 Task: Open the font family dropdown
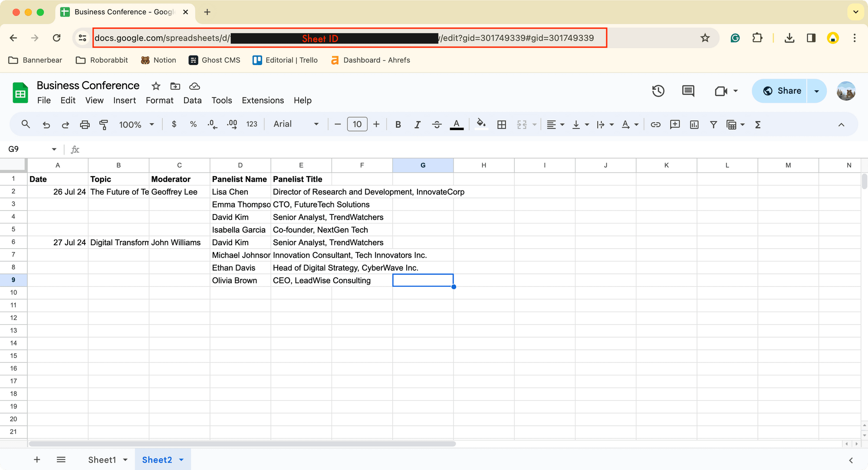pos(295,124)
